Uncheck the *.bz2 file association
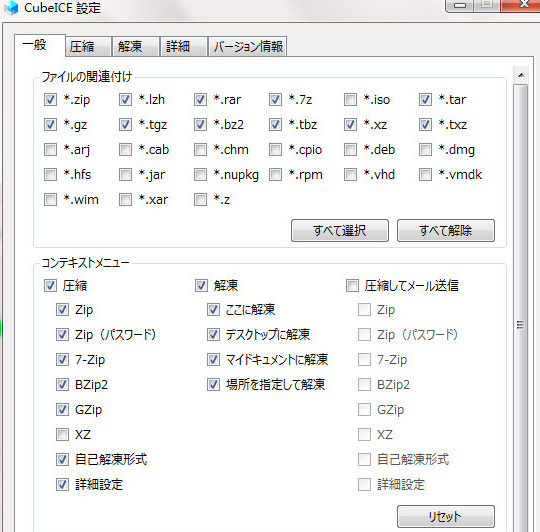This screenshot has width=540, height=532. point(200,125)
